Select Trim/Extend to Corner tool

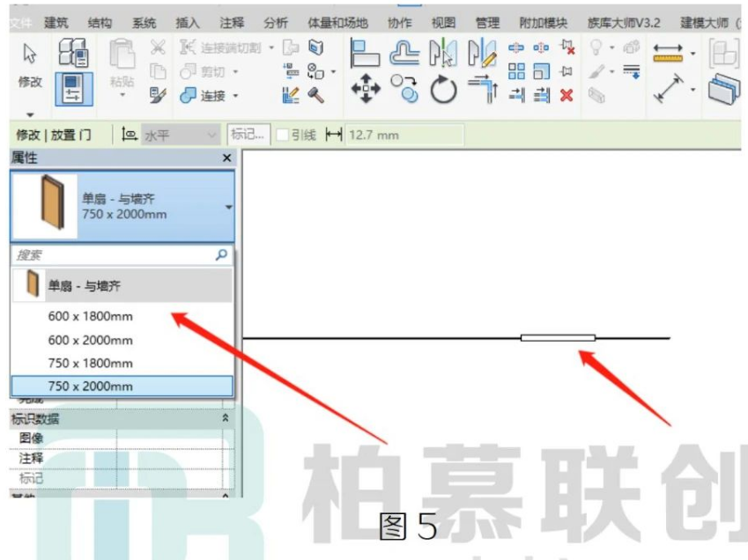click(x=483, y=89)
